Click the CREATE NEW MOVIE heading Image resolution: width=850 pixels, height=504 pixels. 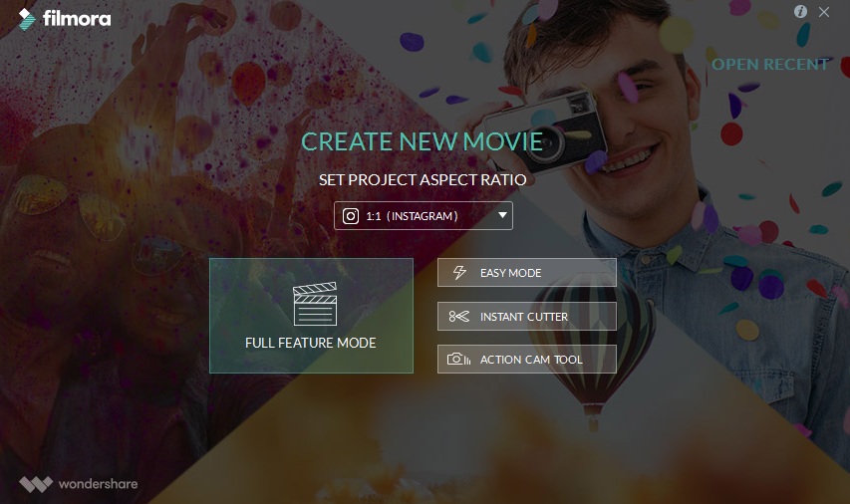coord(422,142)
